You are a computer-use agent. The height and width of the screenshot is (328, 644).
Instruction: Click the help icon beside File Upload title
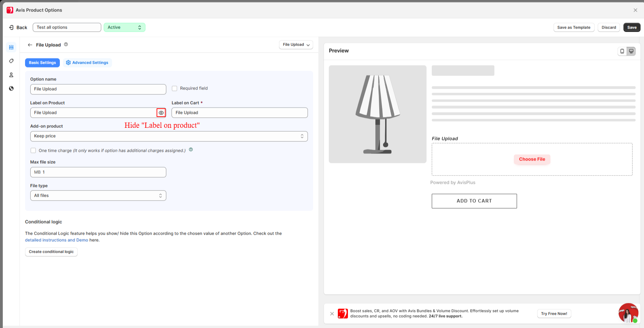66,45
